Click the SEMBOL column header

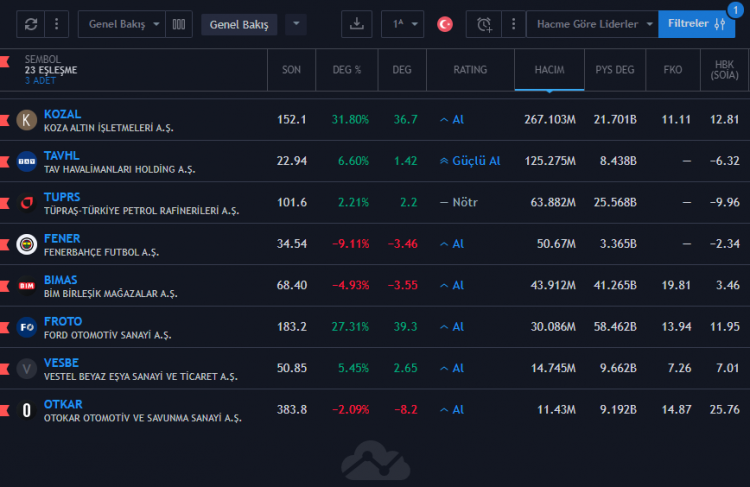click(43, 59)
